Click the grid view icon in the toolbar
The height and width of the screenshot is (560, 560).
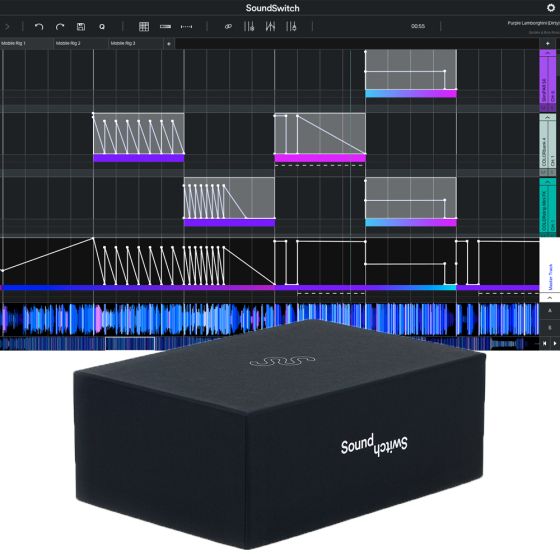144,27
